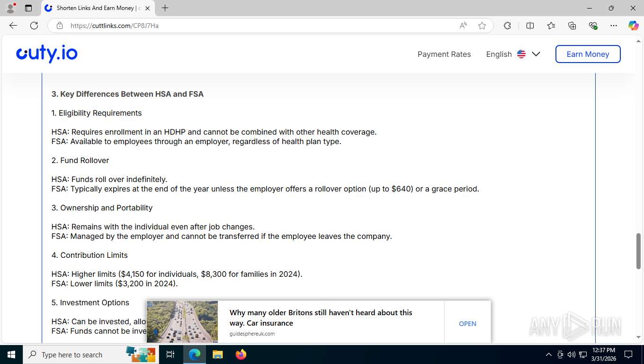This screenshot has height=364, width=644.
Task: Click line about HSA requiring HDHP enrollment
Action: [214, 132]
